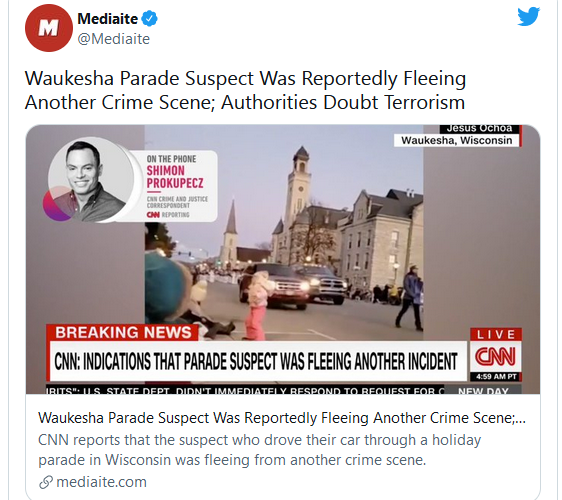Click the BREAKING NEWS red banner
Screen dimensions: 562x500
pyautogui.click(x=123, y=332)
